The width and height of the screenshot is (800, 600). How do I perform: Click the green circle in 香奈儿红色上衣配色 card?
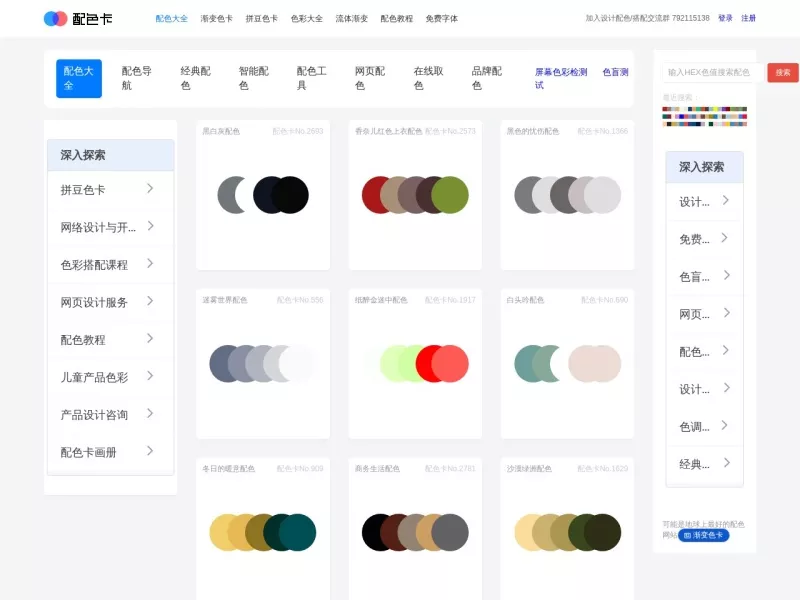point(451,195)
